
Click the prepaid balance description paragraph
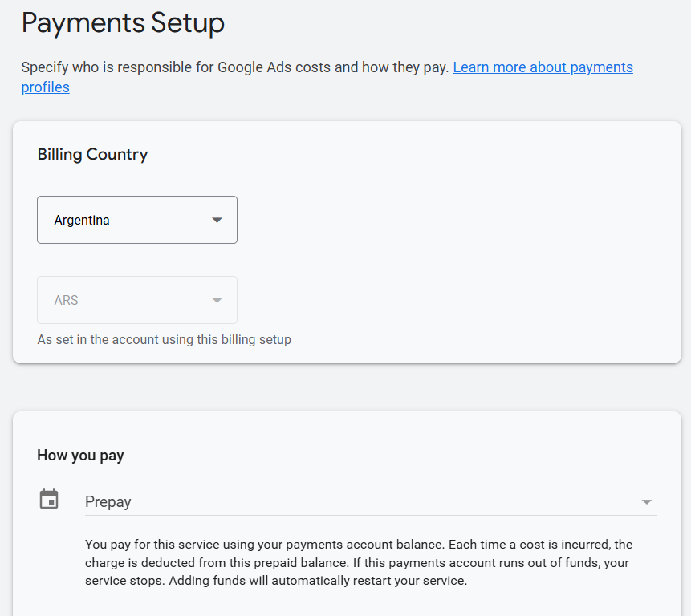(x=359, y=562)
